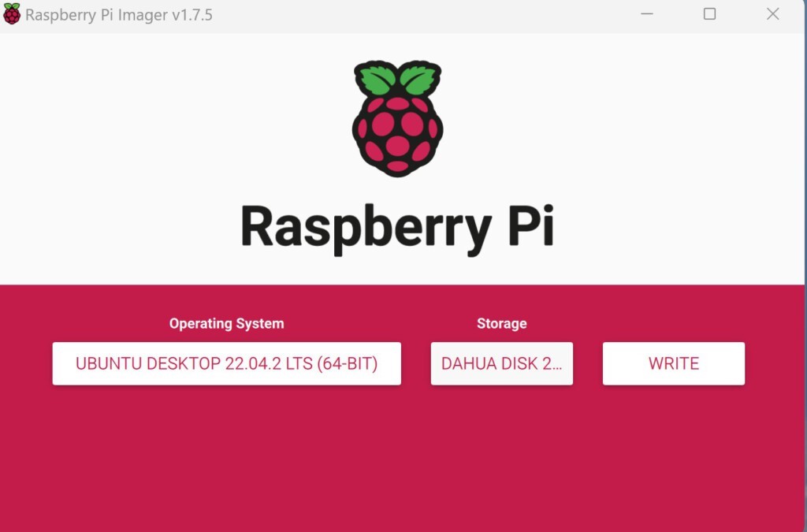Click the "Storage" label
Viewport: 807px width, 532px height.
click(x=502, y=324)
